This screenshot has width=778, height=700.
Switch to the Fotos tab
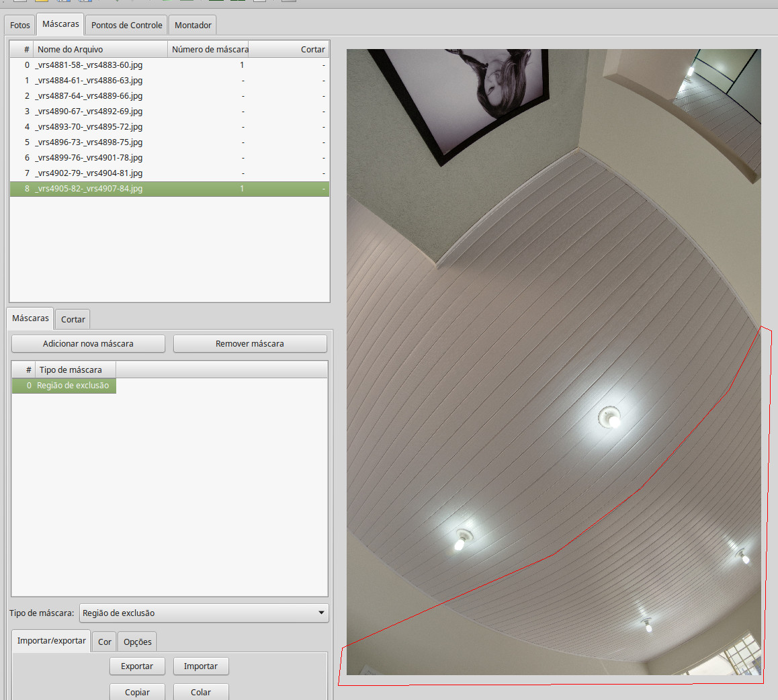click(x=20, y=25)
